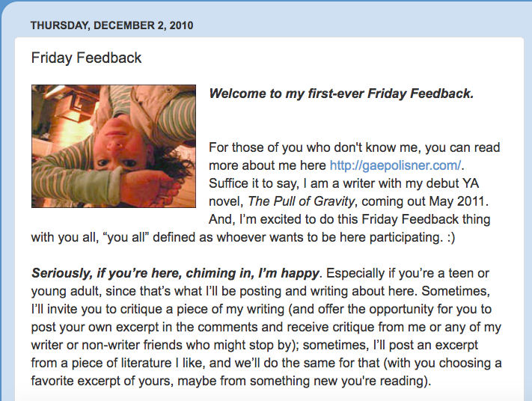
Task: Open the "Friday Feedback" post title
Action: click(x=86, y=58)
